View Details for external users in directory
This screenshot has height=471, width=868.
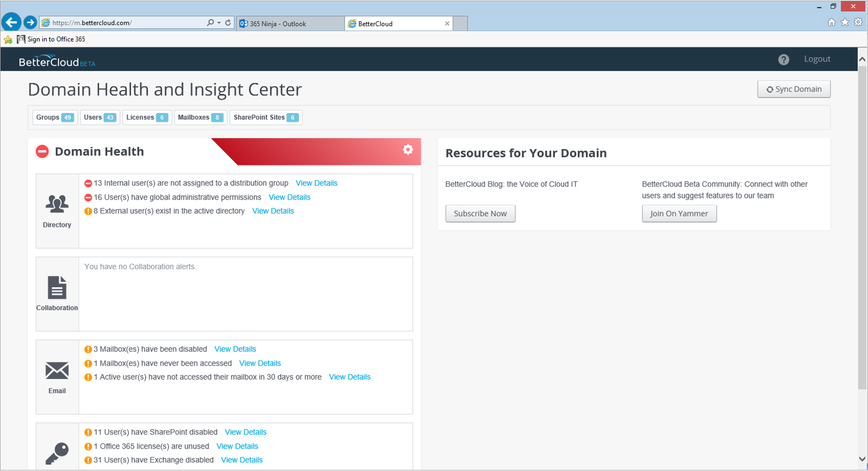pyautogui.click(x=273, y=211)
